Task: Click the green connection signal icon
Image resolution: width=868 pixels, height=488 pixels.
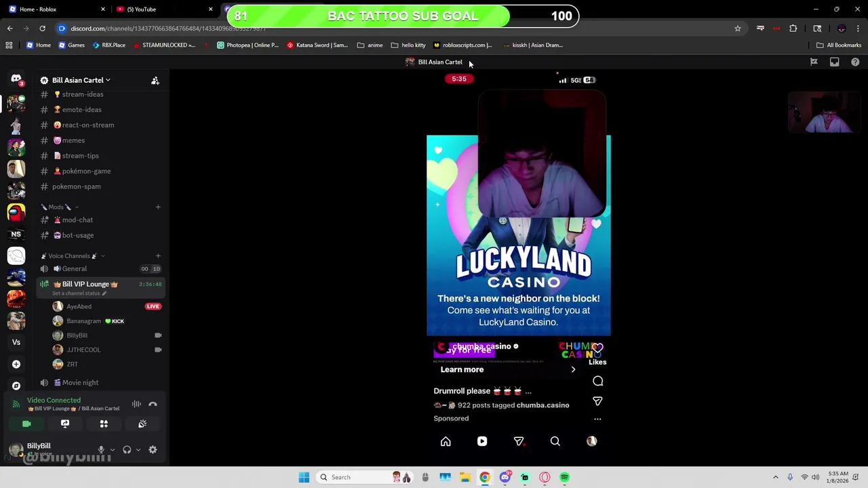Action: point(16,404)
